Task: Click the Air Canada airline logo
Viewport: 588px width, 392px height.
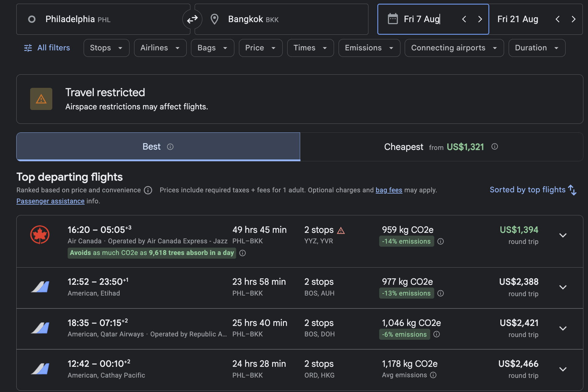Action: (40, 235)
